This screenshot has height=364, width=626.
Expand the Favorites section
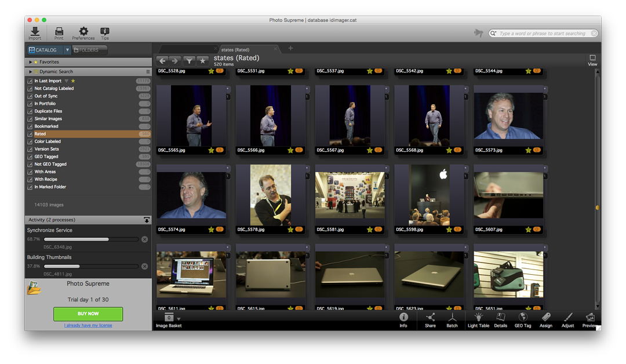[30, 62]
